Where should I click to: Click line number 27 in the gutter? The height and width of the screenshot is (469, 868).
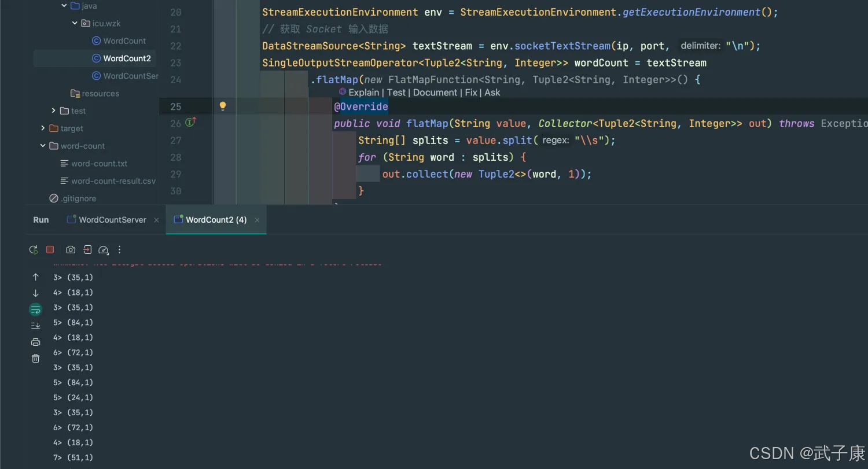coord(176,140)
